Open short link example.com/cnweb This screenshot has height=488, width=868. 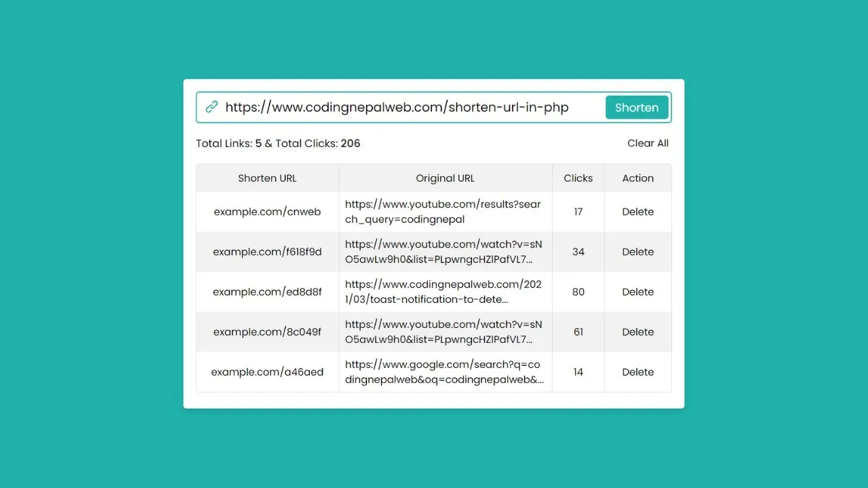pyautogui.click(x=267, y=211)
